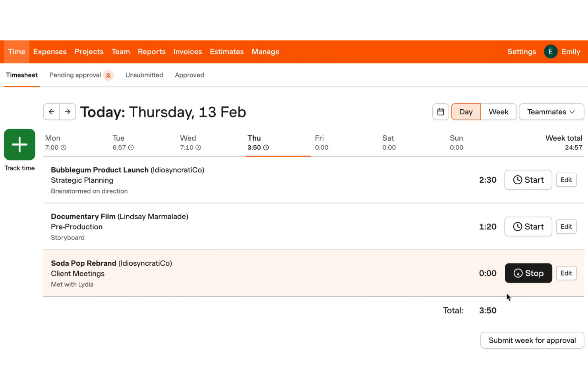Edit the Soda Pop Rebrand entry
Screen dimensions: 588x392
pyautogui.click(x=566, y=273)
